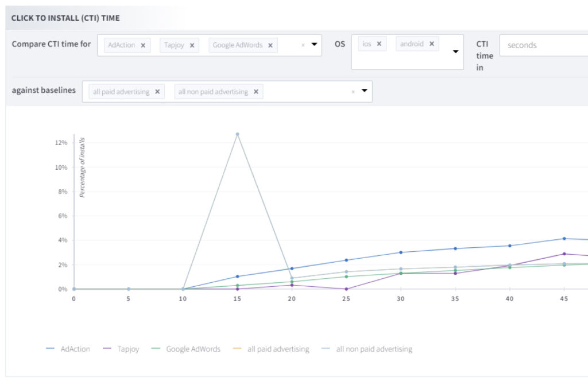Click the all non paid advertising tag label
Screen dimensions: 588x382
pos(213,92)
